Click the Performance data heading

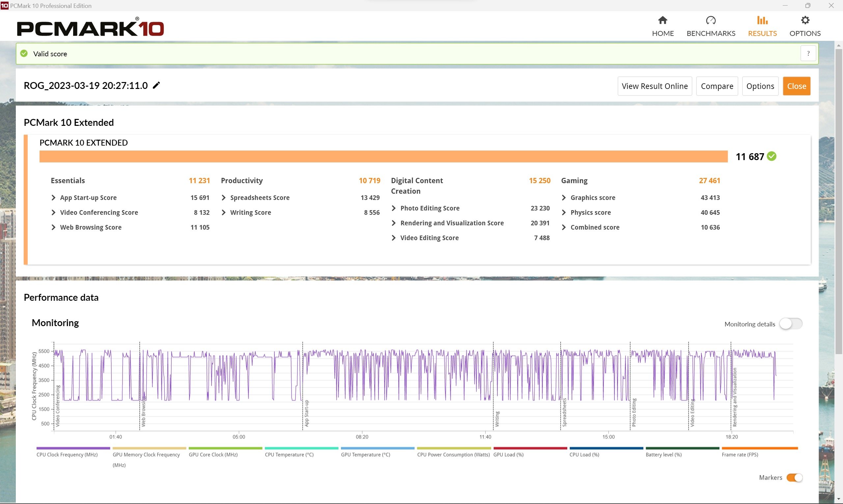[61, 297]
